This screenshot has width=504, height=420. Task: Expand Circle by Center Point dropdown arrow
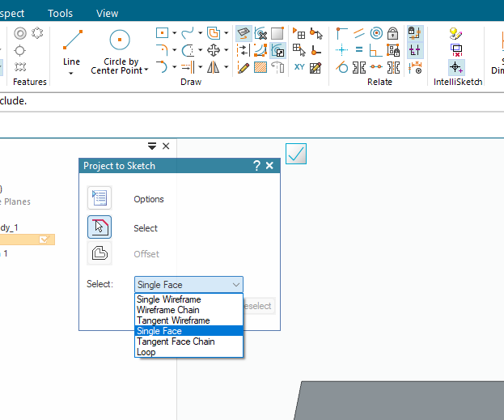pyautogui.click(x=146, y=71)
